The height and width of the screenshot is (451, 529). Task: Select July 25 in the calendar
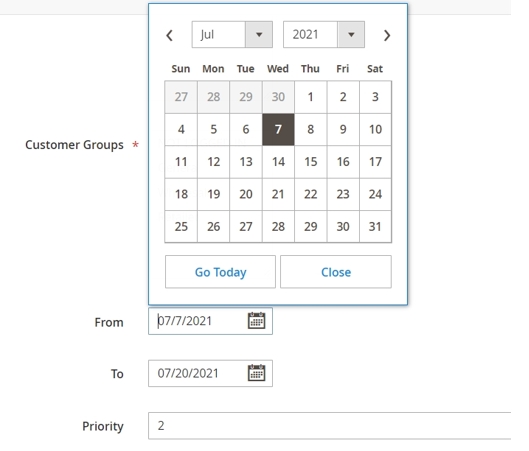pyautogui.click(x=181, y=227)
